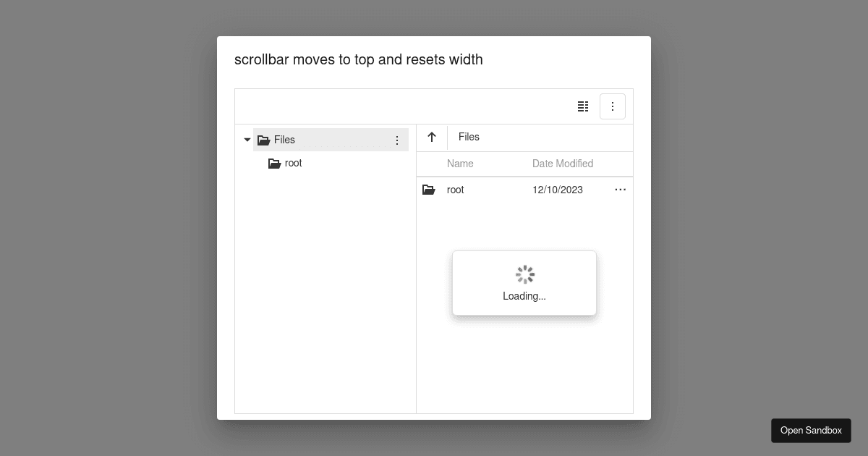Switch to details view layout icon

(x=583, y=106)
